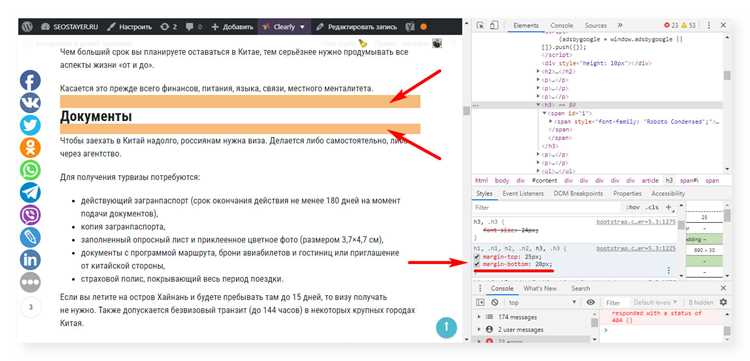750x361 pixels.
Task: Click the Настроить admin bar link
Action: point(129,27)
